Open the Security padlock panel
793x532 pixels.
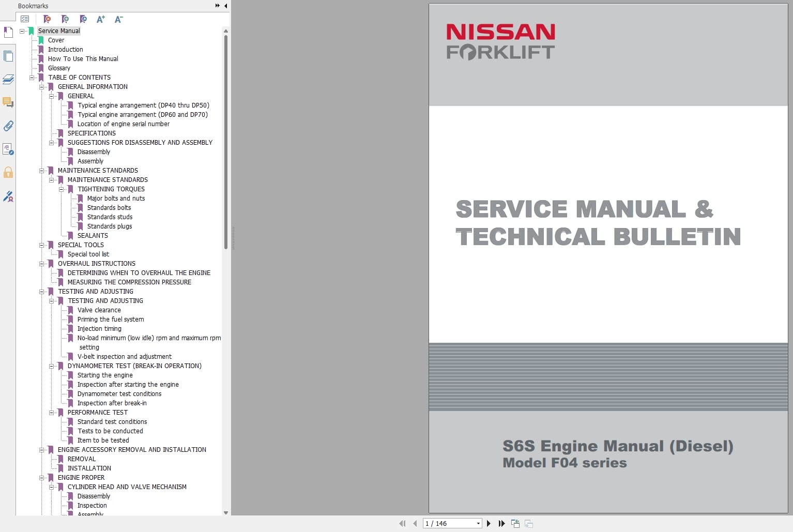pos(8,172)
